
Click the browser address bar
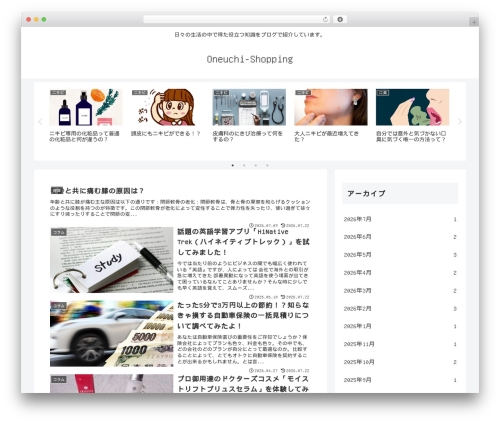click(236, 19)
